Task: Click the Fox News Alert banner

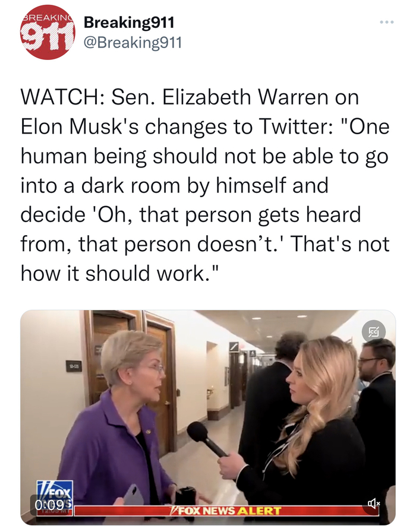Action: pos(226,510)
